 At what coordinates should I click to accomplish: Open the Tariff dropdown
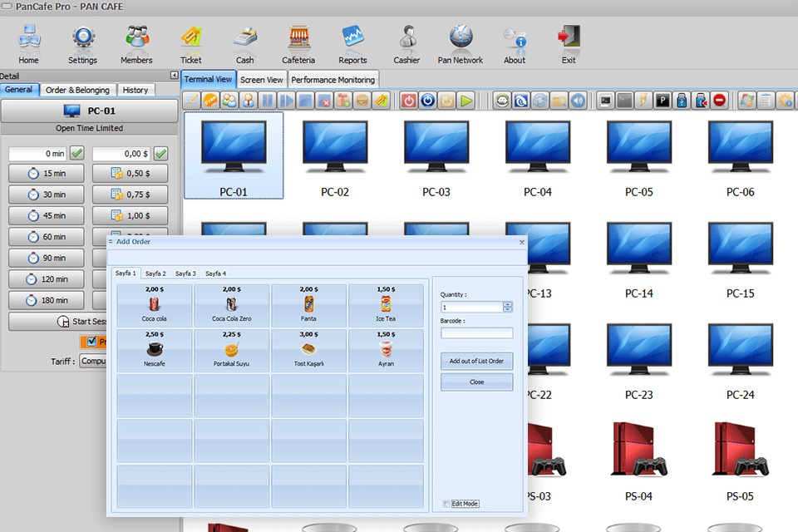coord(93,361)
